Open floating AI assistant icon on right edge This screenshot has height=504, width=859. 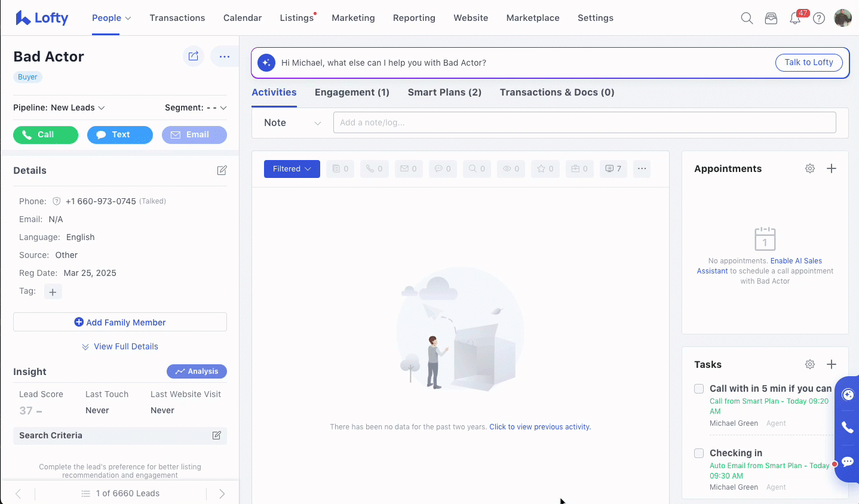848,395
